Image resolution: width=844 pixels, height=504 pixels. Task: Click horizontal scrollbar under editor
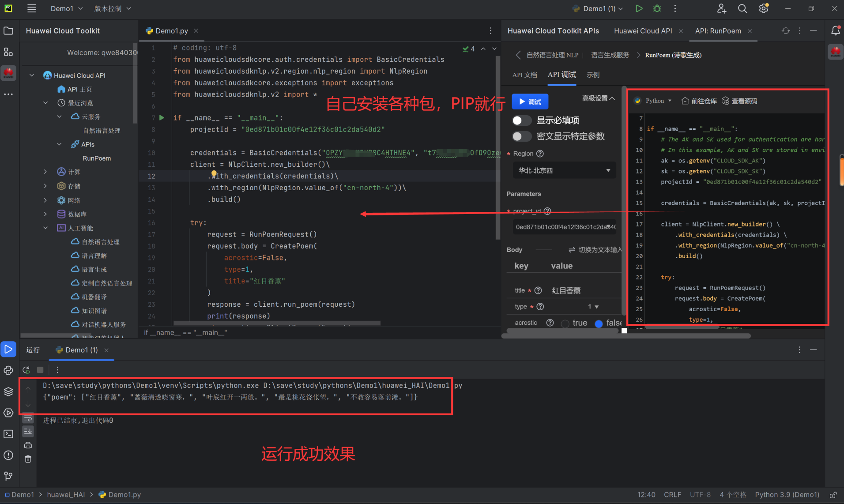[x=277, y=323]
